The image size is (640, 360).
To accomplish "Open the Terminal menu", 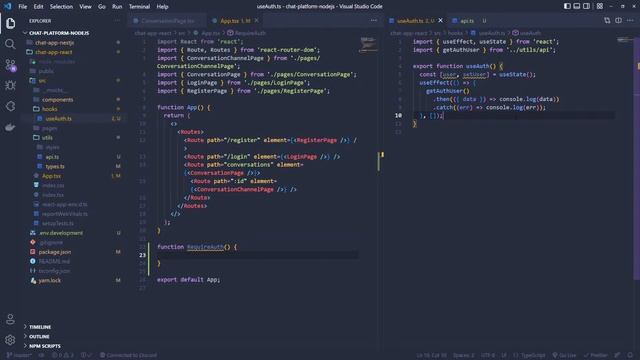I will click(139, 7).
